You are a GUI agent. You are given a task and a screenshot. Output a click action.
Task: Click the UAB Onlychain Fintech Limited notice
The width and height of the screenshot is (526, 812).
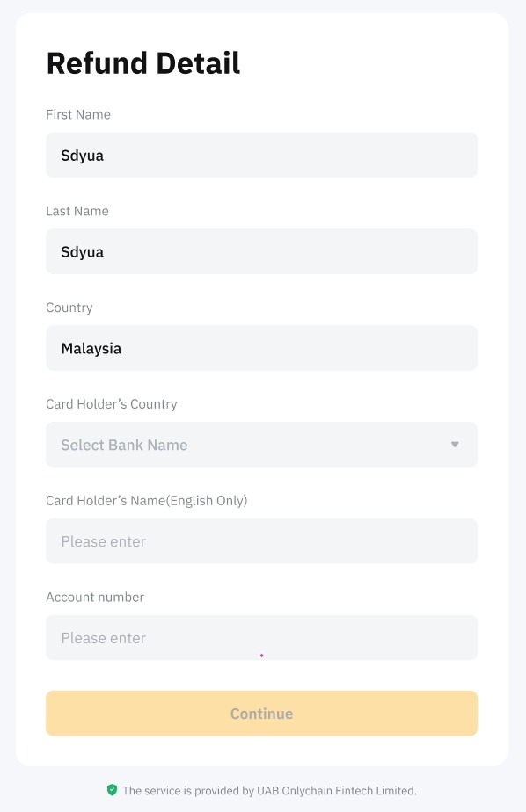(x=269, y=791)
